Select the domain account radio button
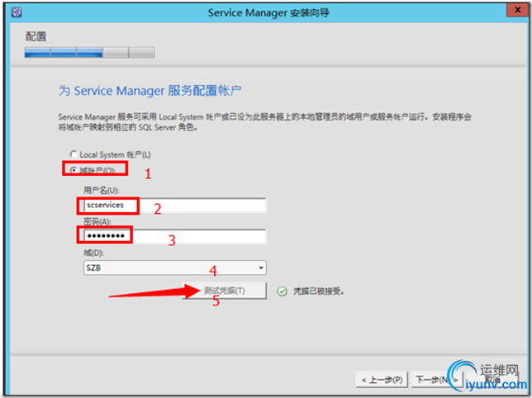Screen dimensions: 532x398 [73, 170]
